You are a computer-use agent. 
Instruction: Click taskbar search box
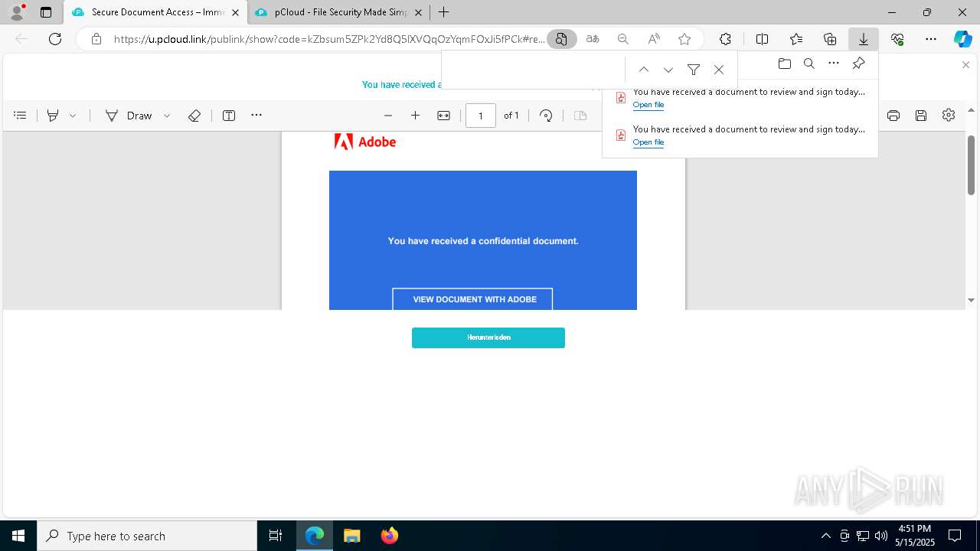pos(147,536)
